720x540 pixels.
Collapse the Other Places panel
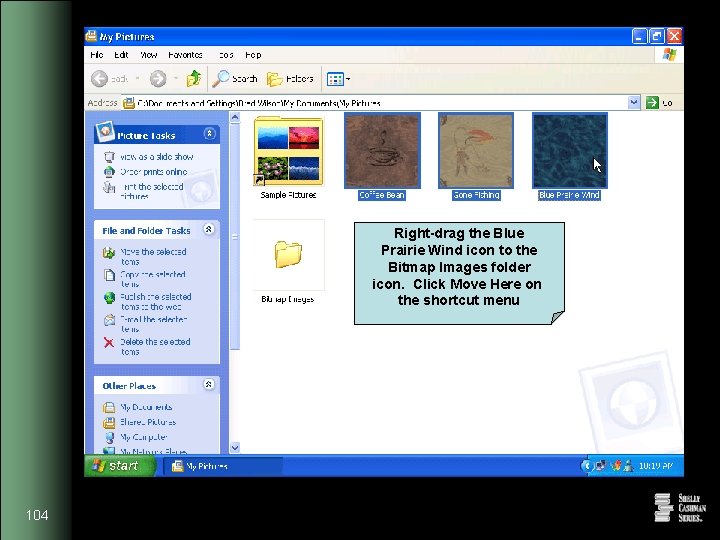coord(209,384)
